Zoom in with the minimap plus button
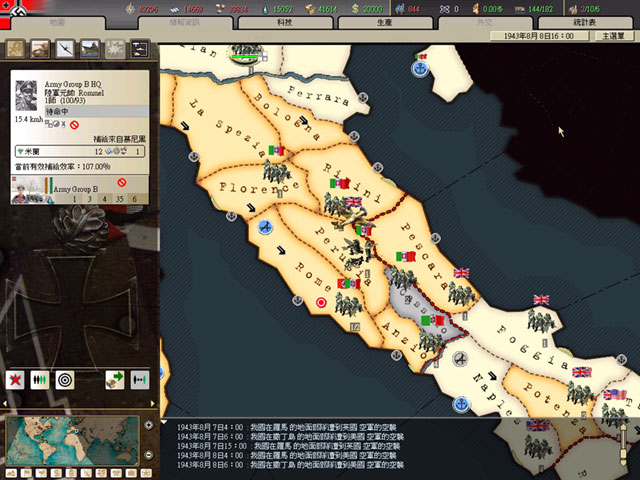640x480 pixels. 149,425
